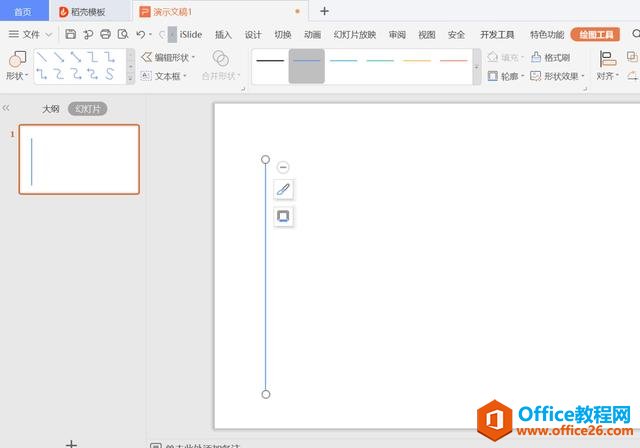
Task: Click the bring forward layer icon
Action: (631, 57)
